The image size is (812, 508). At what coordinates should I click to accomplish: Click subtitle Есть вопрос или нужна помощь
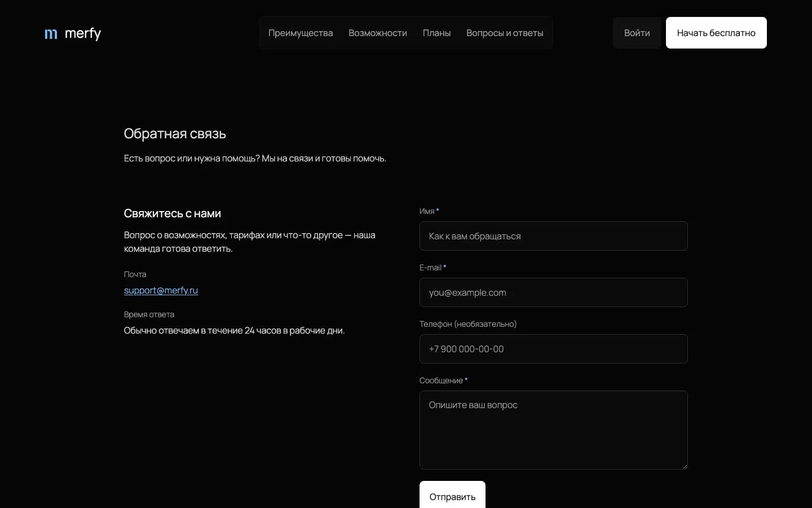[255, 159]
